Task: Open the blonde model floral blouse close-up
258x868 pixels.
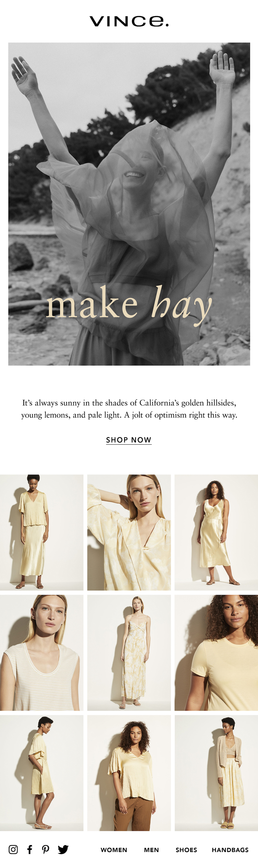Action: (129, 532)
